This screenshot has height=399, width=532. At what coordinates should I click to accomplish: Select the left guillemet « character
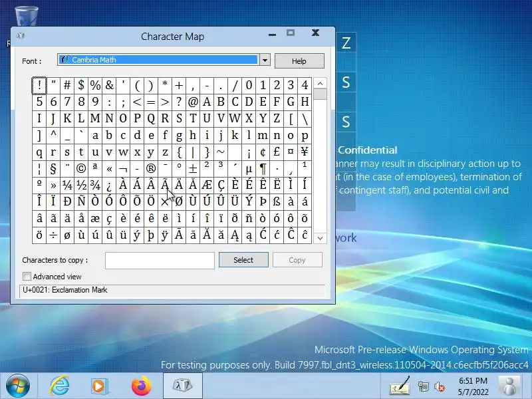[109, 169]
